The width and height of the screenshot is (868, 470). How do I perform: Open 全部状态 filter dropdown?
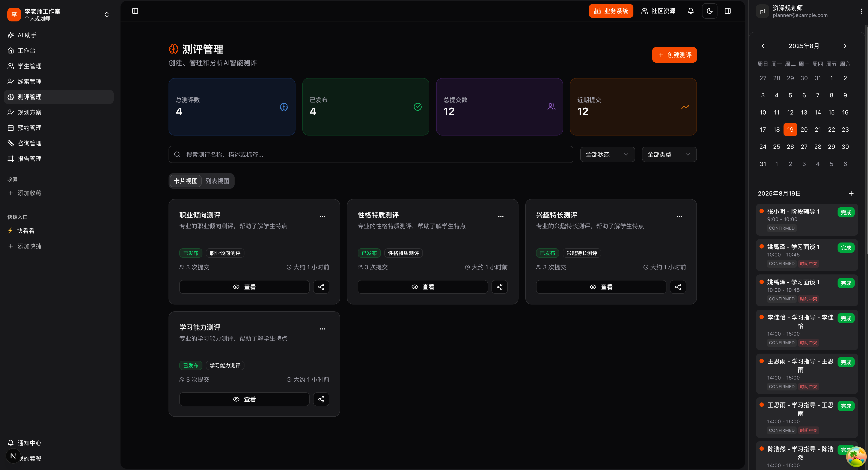pyautogui.click(x=607, y=154)
